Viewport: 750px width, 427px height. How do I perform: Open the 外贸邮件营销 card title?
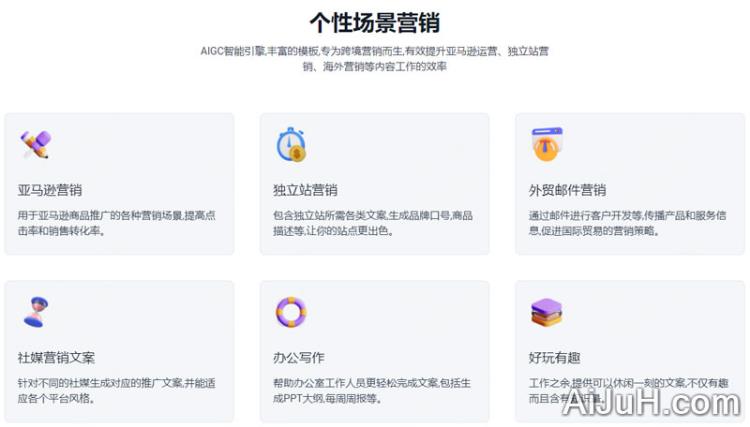pos(567,190)
